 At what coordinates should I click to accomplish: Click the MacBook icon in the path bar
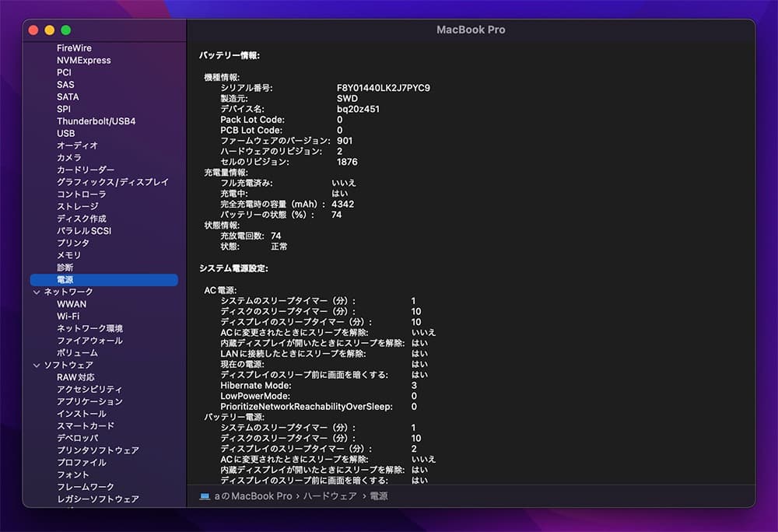205,495
